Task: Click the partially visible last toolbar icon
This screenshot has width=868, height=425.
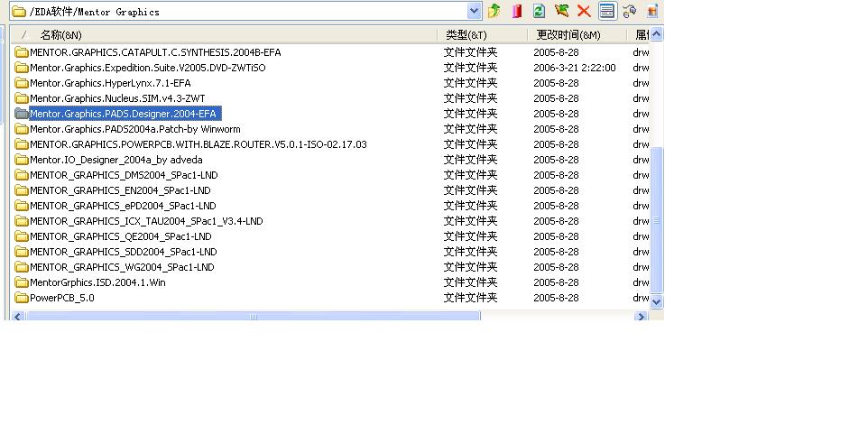Action: pos(652,11)
